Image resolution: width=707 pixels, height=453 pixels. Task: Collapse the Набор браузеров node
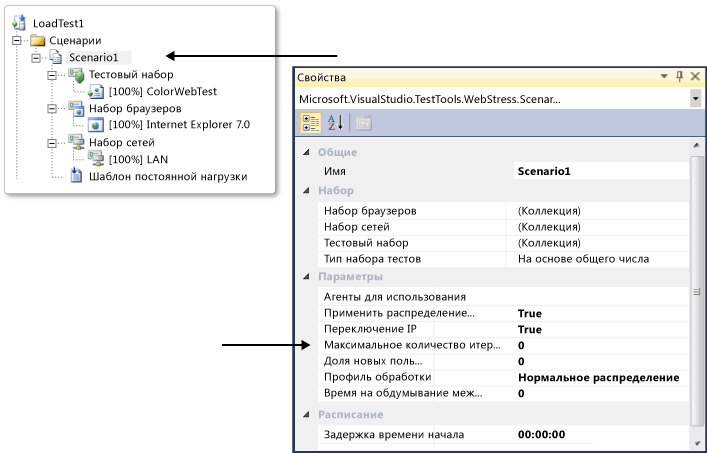click(52, 109)
